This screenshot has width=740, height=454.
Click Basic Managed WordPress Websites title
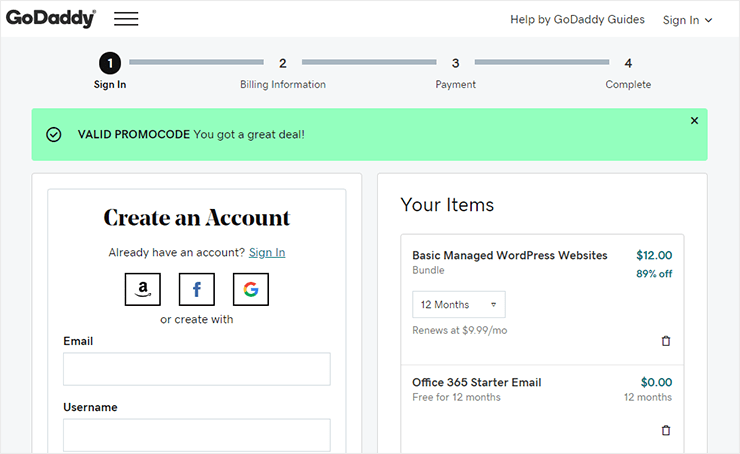coord(510,255)
